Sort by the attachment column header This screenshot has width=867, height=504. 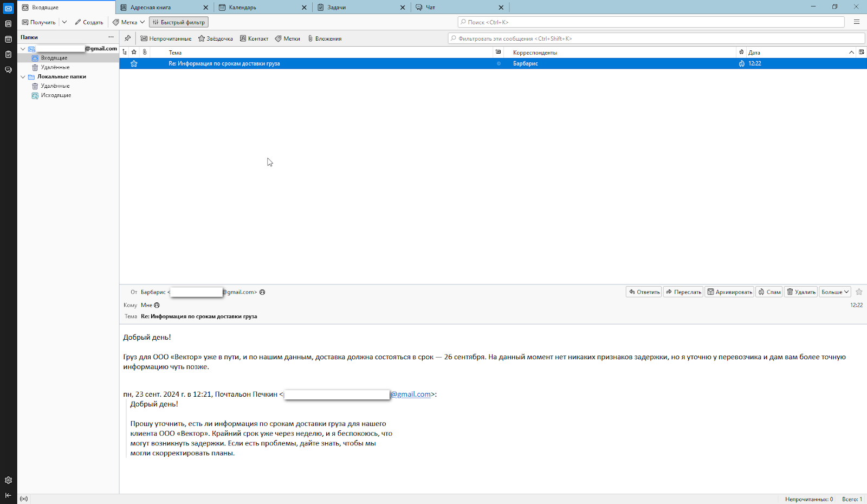145,52
